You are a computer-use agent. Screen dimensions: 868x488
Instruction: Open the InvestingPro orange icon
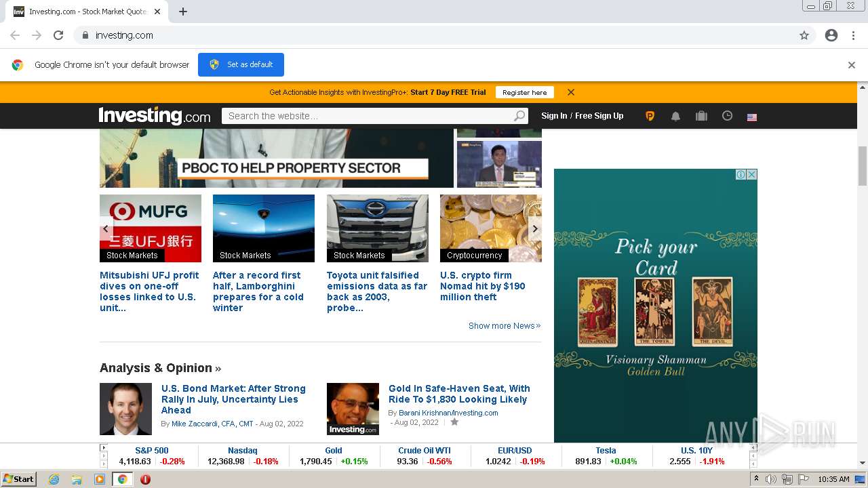(650, 116)
